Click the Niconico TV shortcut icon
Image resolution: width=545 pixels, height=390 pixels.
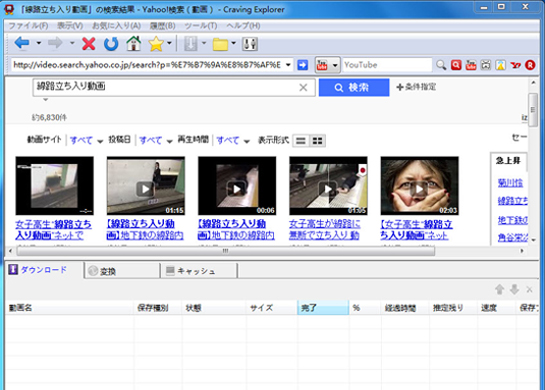click(486, 65)
